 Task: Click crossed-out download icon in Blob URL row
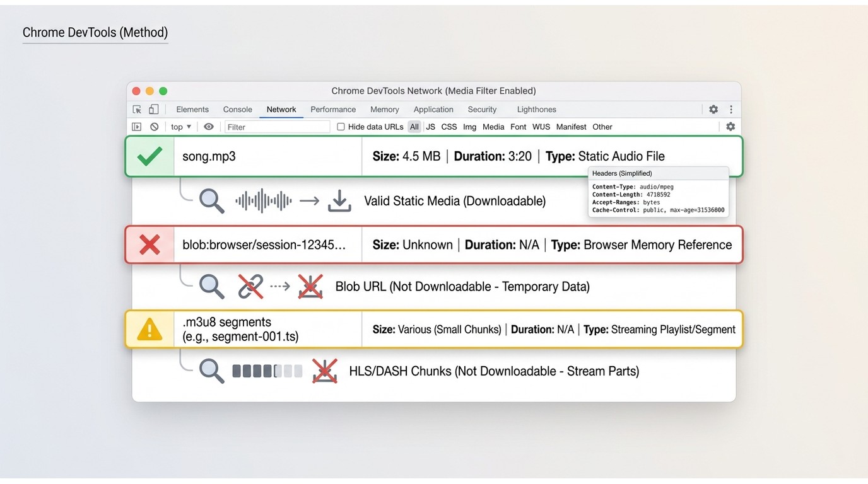pyautogui.click(x=310, y=287)
